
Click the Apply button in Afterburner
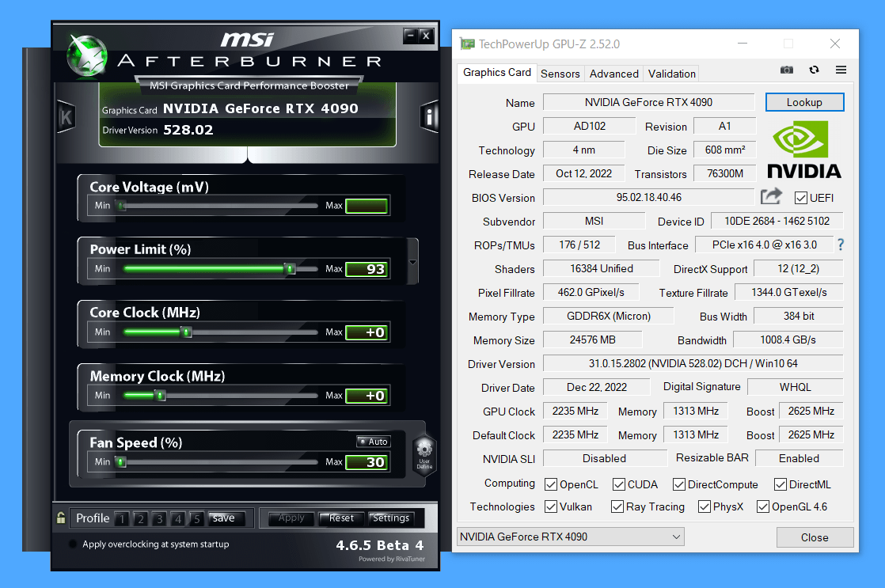(291, 518)
